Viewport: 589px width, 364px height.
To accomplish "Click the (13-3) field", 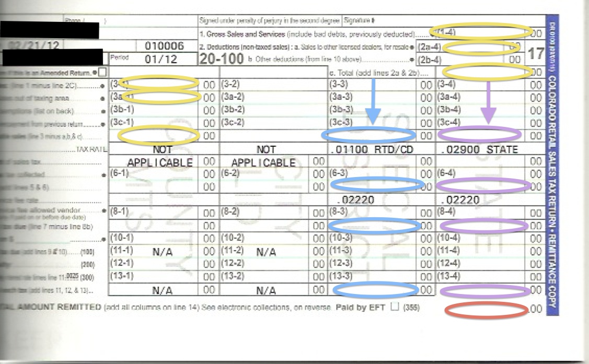I will tap(372, 277).
